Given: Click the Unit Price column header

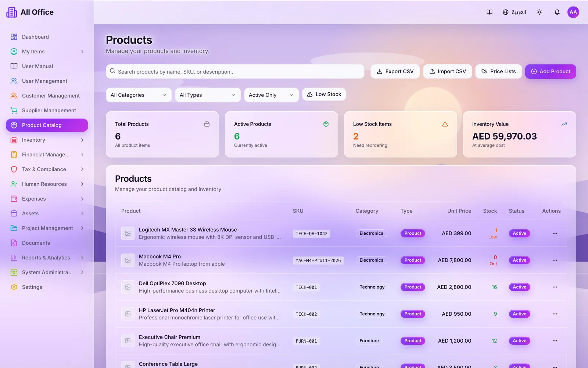Looking at the screenshot, I should click(x=459, y=211).
